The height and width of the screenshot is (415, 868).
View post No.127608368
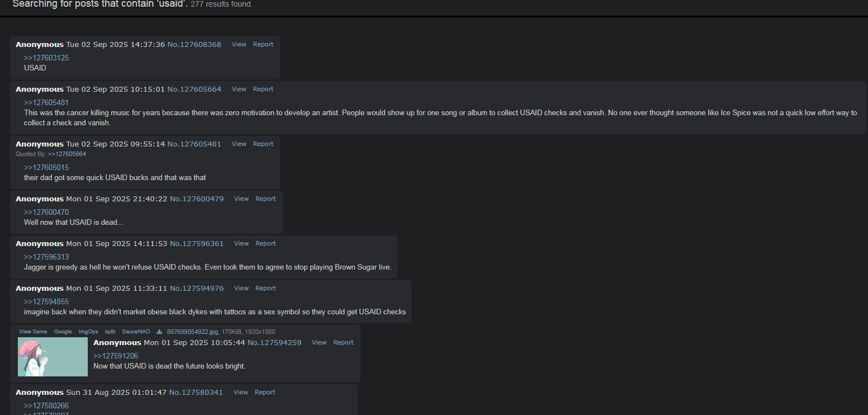tap(239, 44)
